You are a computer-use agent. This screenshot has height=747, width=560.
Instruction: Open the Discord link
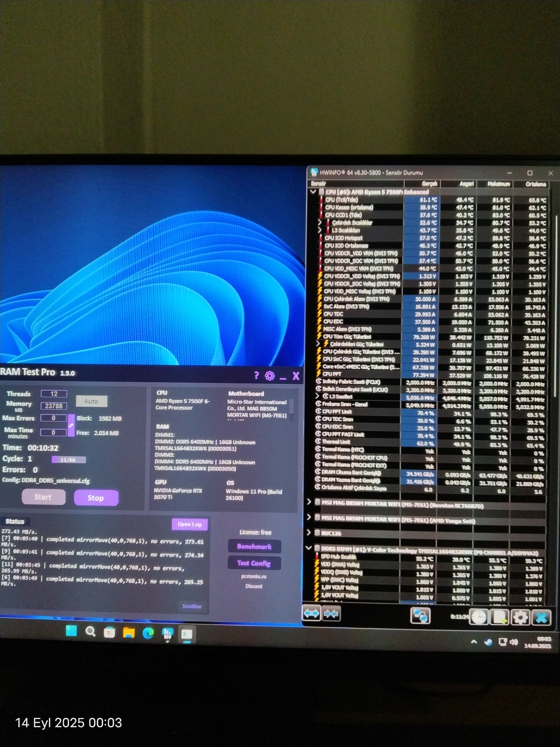pyautogui.click(x=254, y=586)
